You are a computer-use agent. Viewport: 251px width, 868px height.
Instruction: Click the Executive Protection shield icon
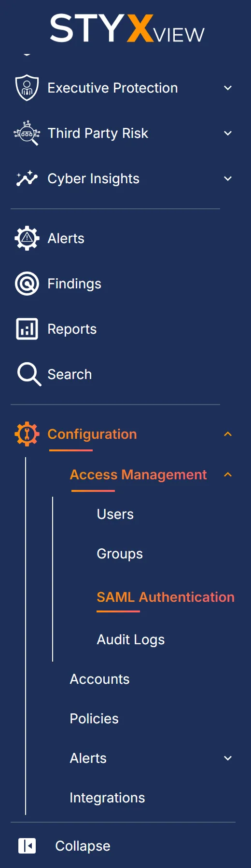point(27,88)
